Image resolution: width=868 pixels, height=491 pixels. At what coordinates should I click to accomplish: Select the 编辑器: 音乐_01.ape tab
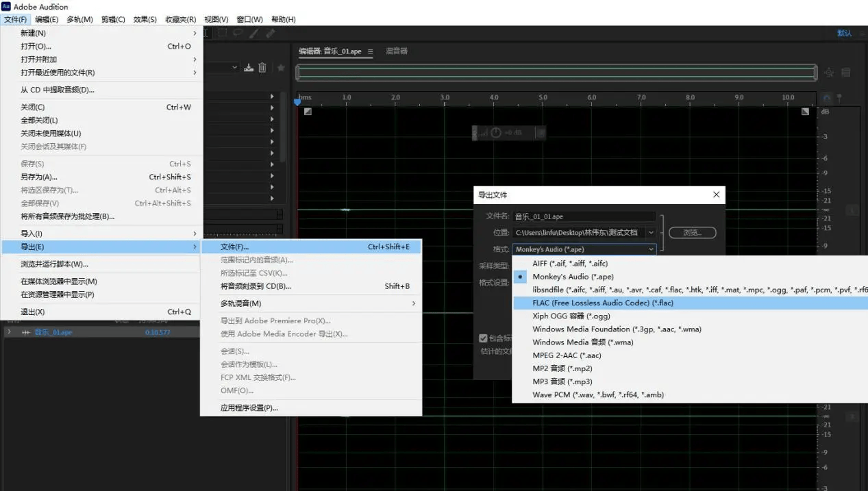[x=330, y=51]
